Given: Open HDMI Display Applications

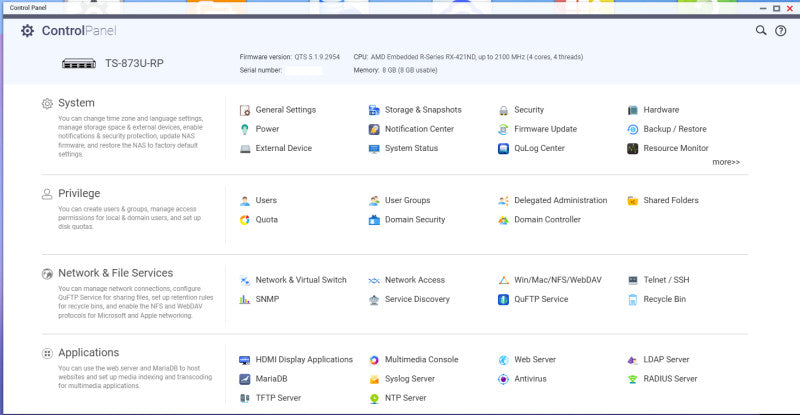Looking at the screenshot, I should point(296,359).
